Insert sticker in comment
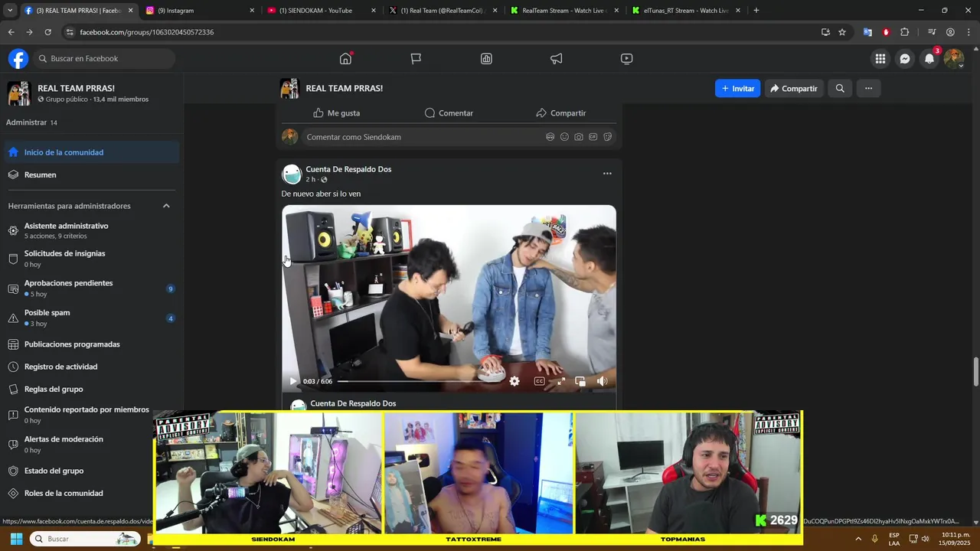The width and height of the screenshot is (980, 551). tap(608, 137)
